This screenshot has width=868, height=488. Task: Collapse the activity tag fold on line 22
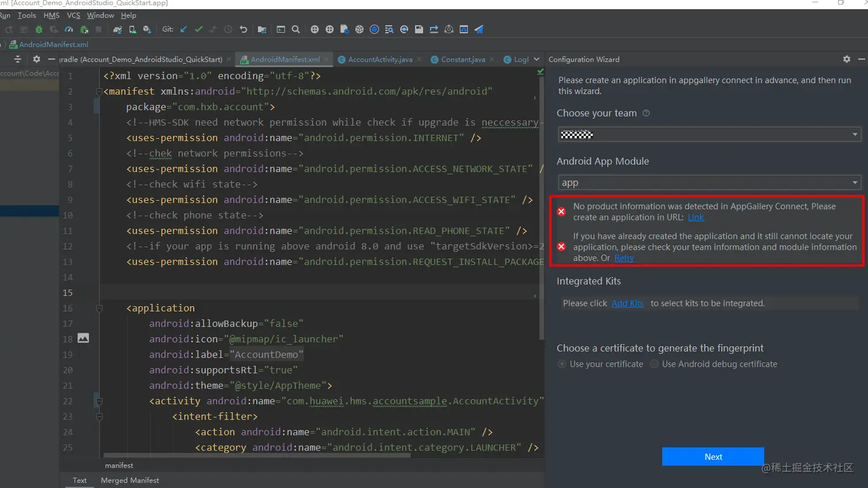point(99,401)
